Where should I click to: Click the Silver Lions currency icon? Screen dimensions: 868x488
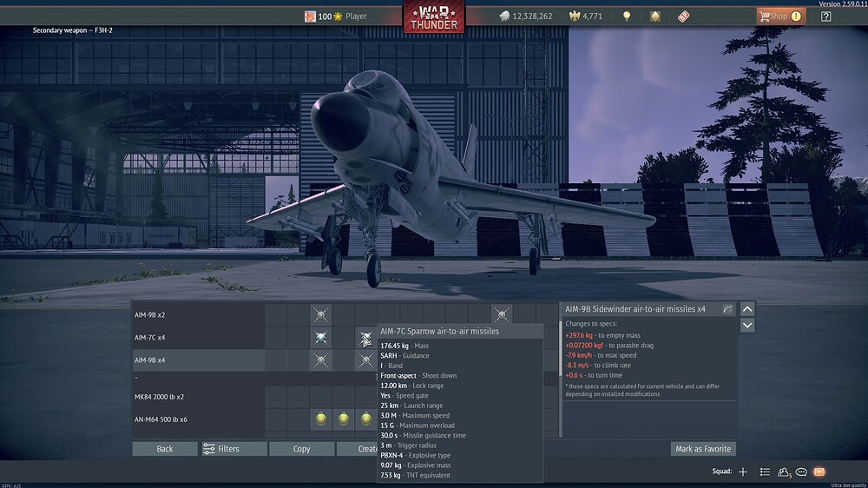(504, 16)
